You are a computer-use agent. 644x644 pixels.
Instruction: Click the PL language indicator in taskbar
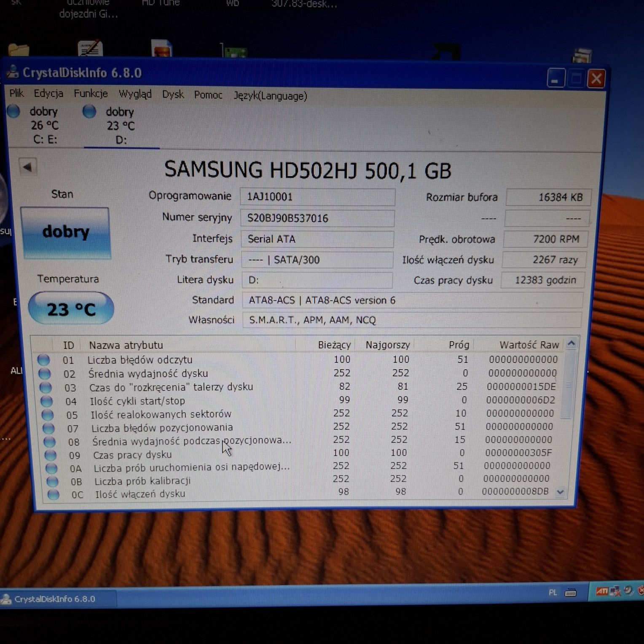pyautogui.click(x=553, y=592)
